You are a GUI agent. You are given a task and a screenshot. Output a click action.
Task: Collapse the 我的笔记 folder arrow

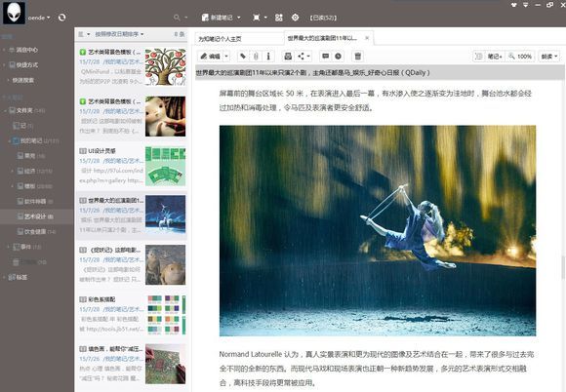point(9,141)
